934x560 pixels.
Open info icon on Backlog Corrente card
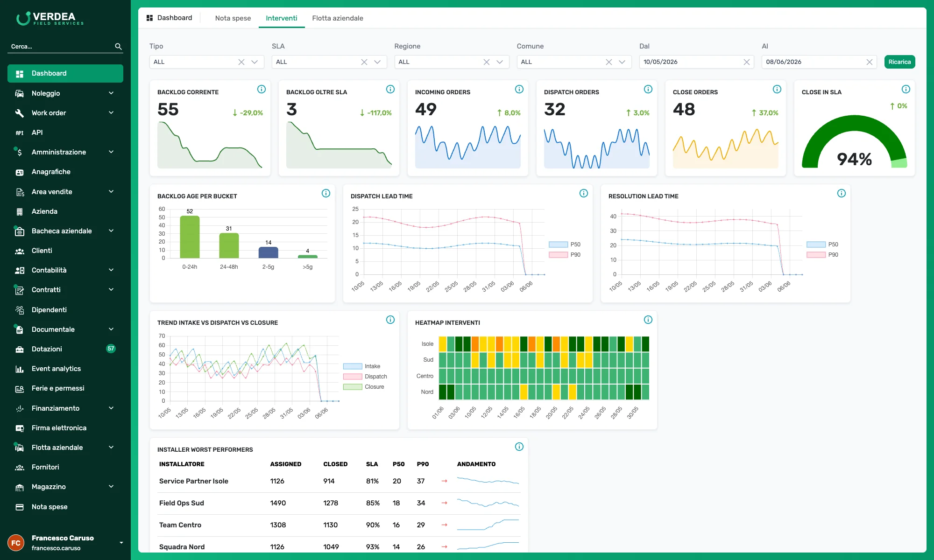[262, 89]
